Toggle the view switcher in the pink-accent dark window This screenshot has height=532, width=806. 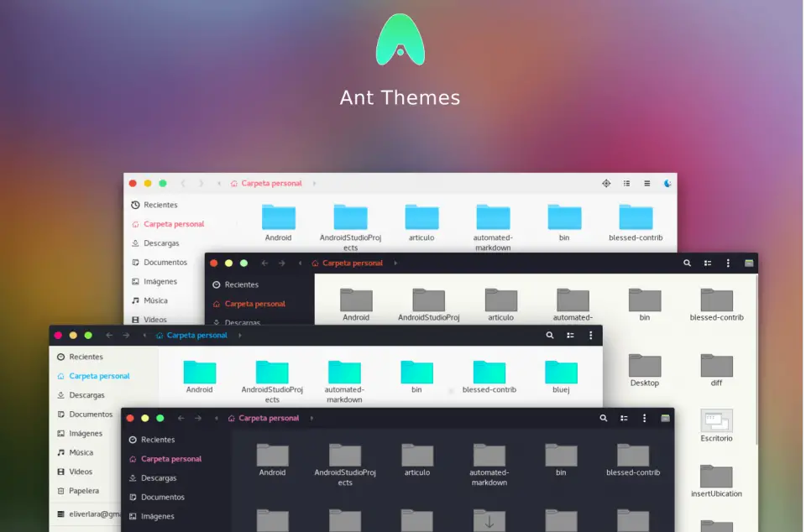623,418
